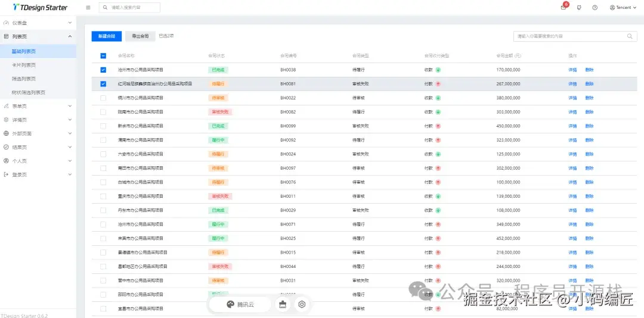Expand the 登录页 menu chevron
The height and width of the screenshot is (318, 644).
70,174
